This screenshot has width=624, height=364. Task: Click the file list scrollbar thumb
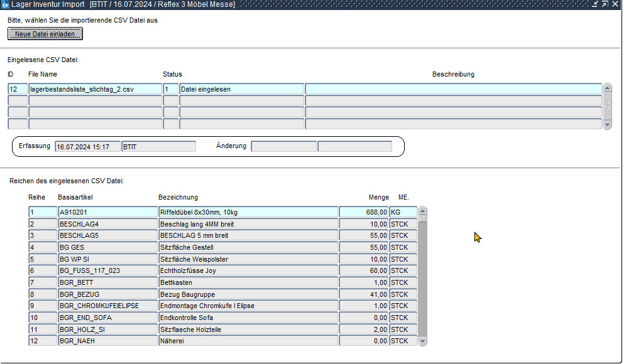point(607,106)
